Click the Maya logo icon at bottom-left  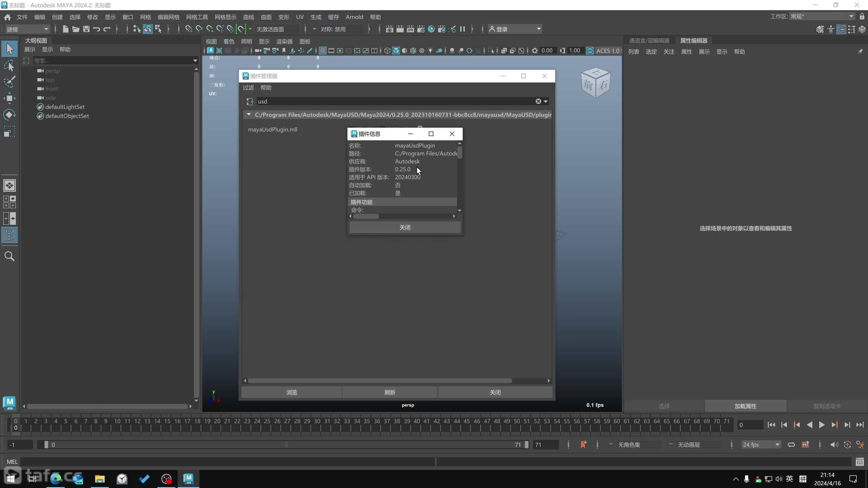pyautogui.click(x=9, y=403)
